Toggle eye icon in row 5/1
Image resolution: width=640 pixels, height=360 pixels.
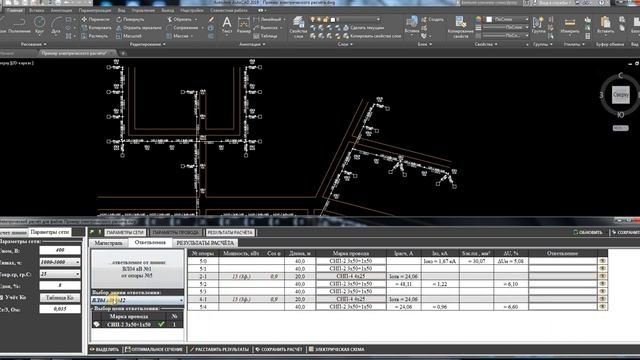pos(602,269)
